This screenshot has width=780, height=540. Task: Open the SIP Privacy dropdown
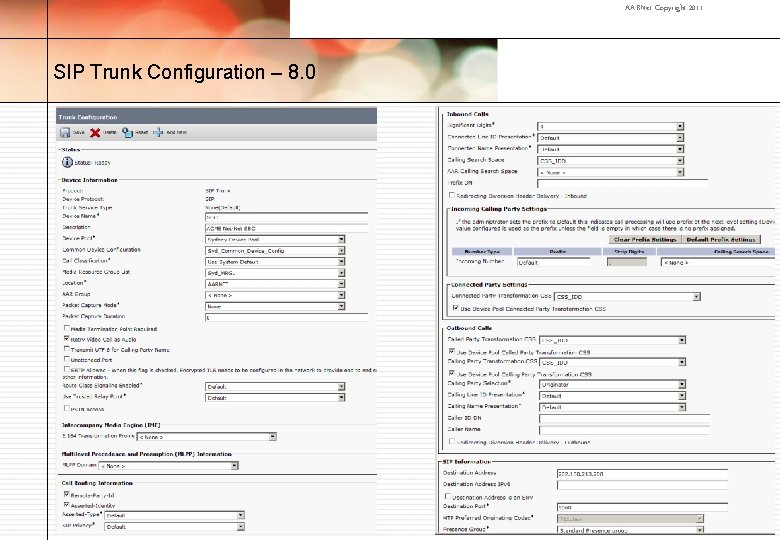click(x=175, y=527)
